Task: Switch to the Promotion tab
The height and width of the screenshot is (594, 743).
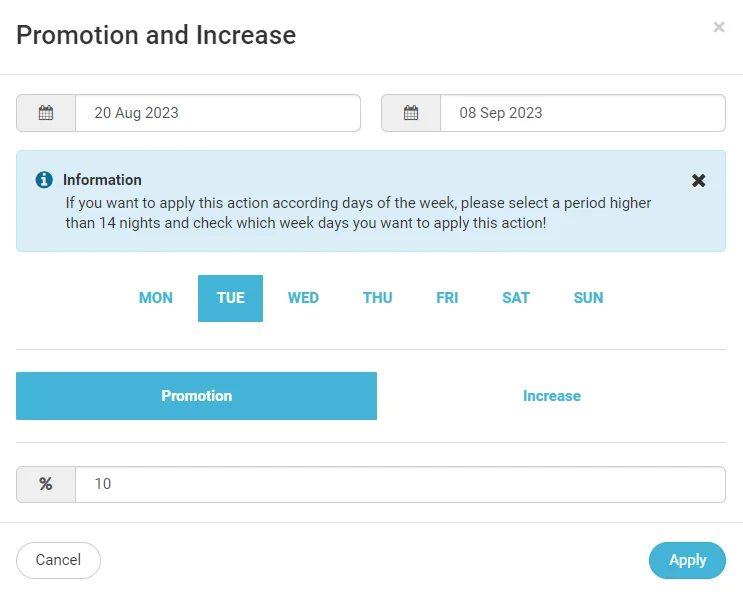Action: click(197, 396)
